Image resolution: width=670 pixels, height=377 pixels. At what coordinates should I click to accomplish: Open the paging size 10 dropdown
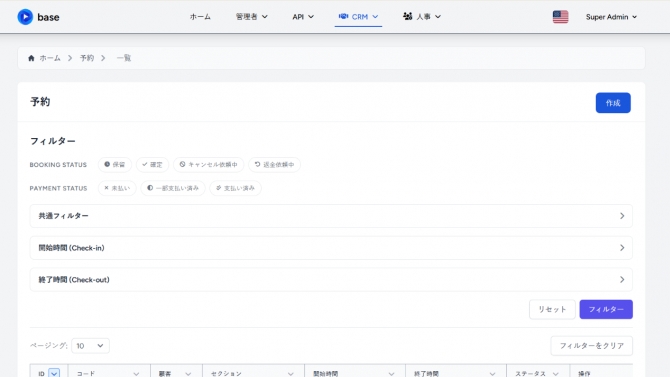coord(90,345)
